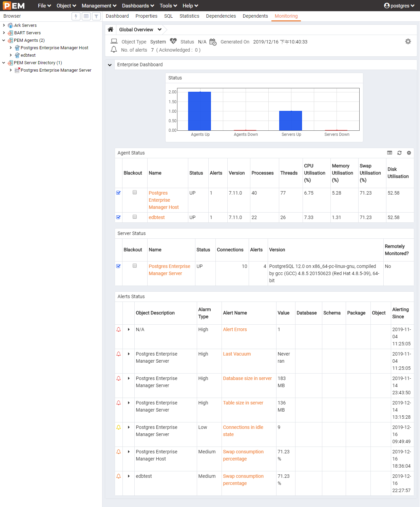Click the orange bell for edbtest swap alert
The width and height of the screenshot is (420, 507).
click(x=118, y=476)
